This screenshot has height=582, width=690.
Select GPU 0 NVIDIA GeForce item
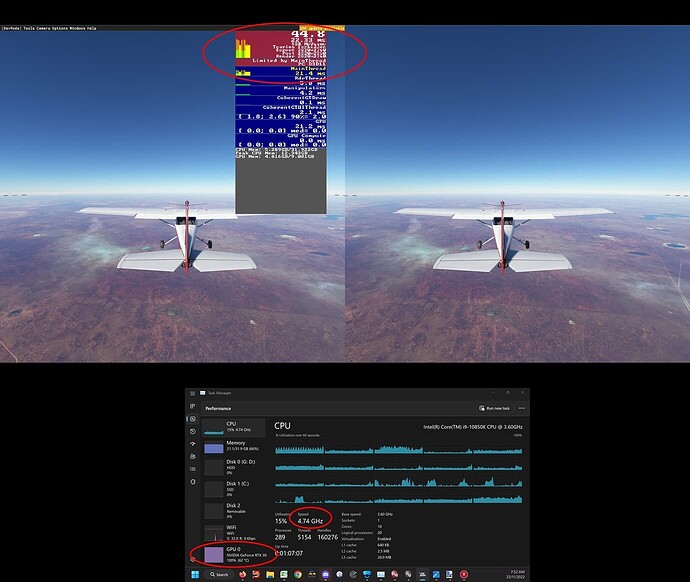tap(232, 555)
